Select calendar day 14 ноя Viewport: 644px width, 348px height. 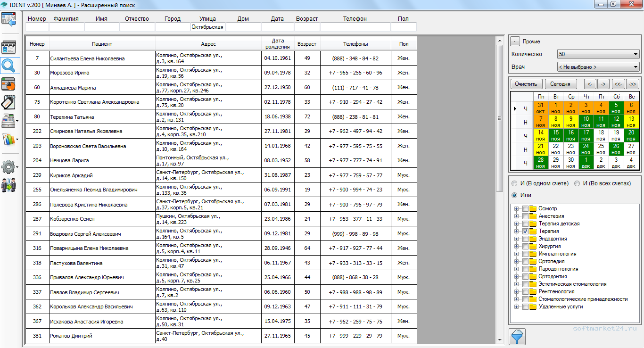[540, 136]
